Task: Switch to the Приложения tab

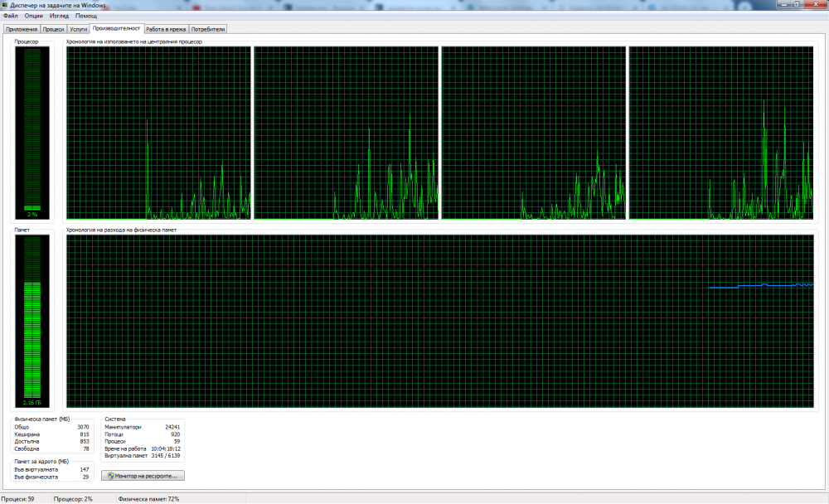Action: [x=22, y=29]
